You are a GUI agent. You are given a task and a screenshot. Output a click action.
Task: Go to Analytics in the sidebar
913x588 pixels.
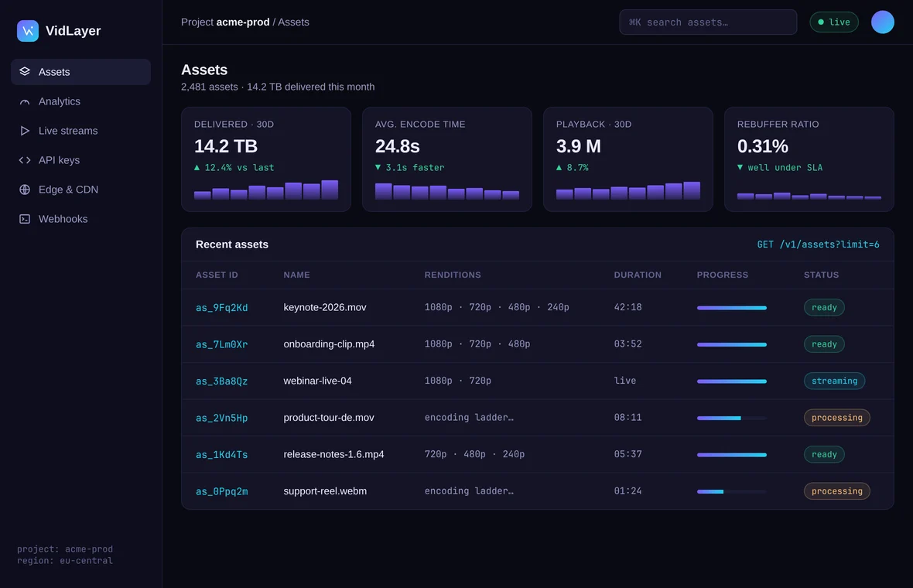click(x=81, y=101)
